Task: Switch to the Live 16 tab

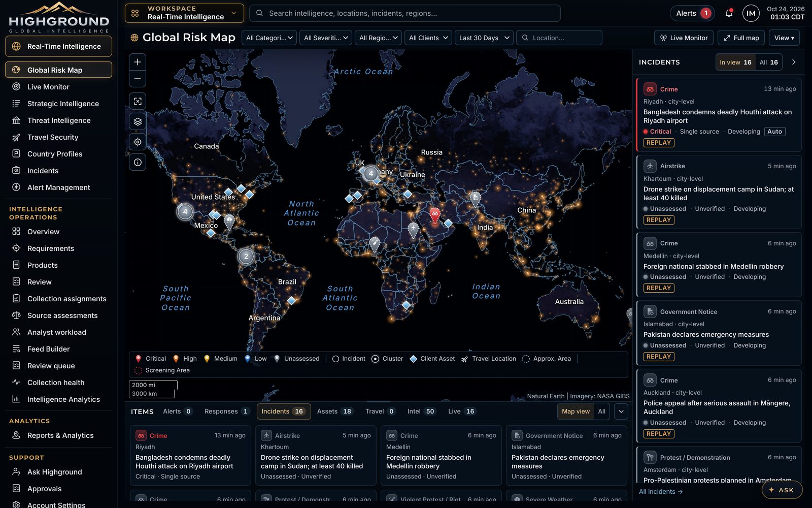Action: [x=461, y=411]
